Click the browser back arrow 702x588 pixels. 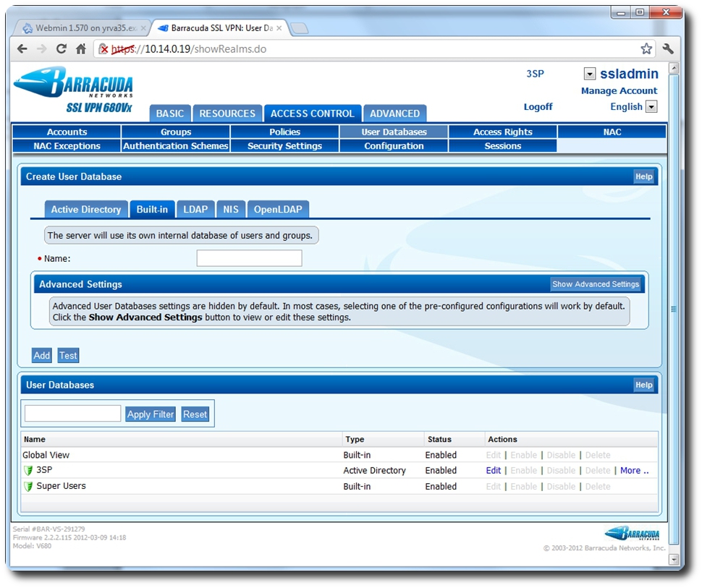pos(22,48)
